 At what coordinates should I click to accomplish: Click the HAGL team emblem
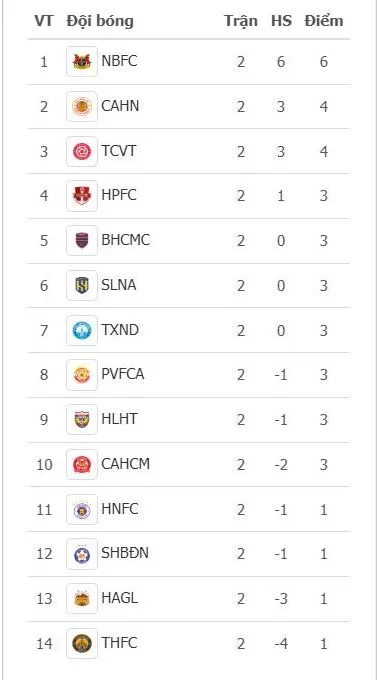click(x=82, y=599)
